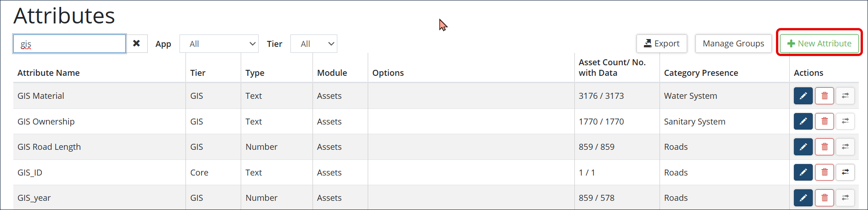Sort by Attribute Name column header
The image size is (868, 210).
pos(49,73)
